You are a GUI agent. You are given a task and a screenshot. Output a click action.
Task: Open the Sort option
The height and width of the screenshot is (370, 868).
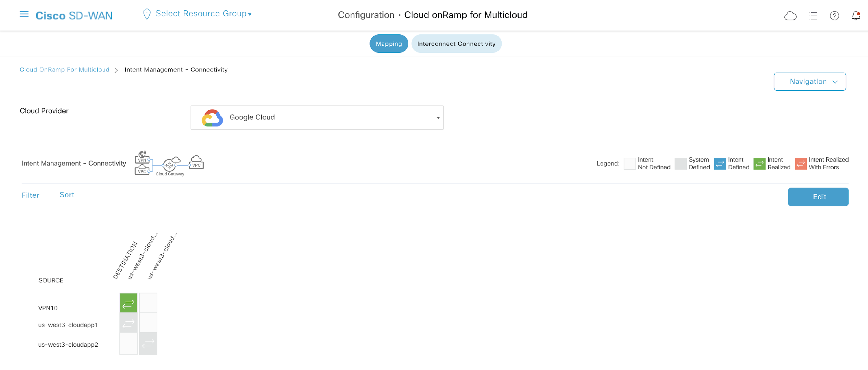pyautogui.click(x=67, y=195)
